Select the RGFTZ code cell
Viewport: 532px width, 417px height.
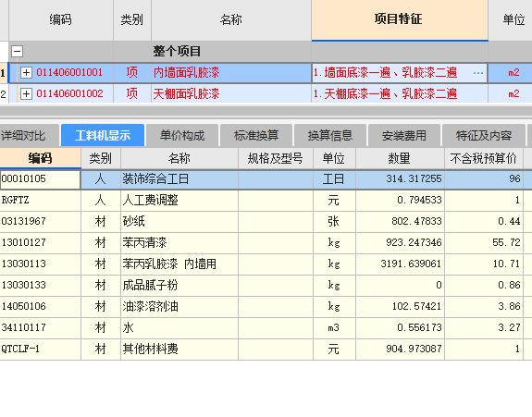(x=40, y=200)
